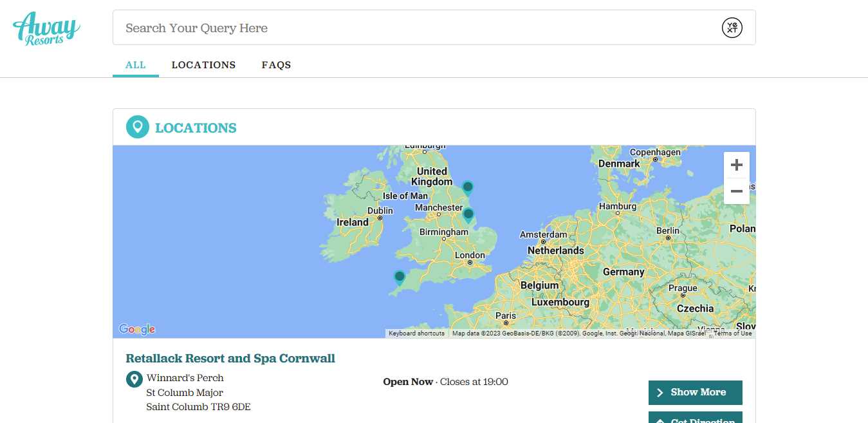Switch to the ALL tab
Screen dimensions: 868x423
pos(136,65)
